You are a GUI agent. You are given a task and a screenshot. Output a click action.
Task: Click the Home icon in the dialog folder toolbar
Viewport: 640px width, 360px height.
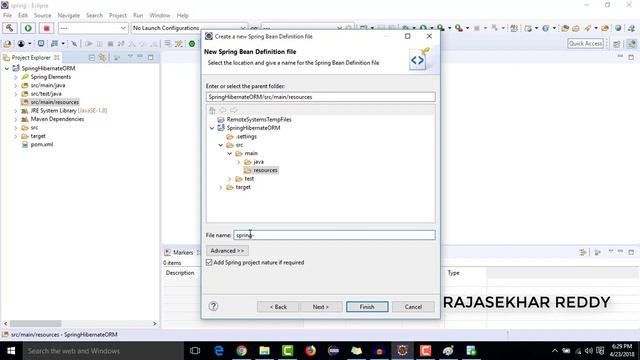tap(212, 110)
